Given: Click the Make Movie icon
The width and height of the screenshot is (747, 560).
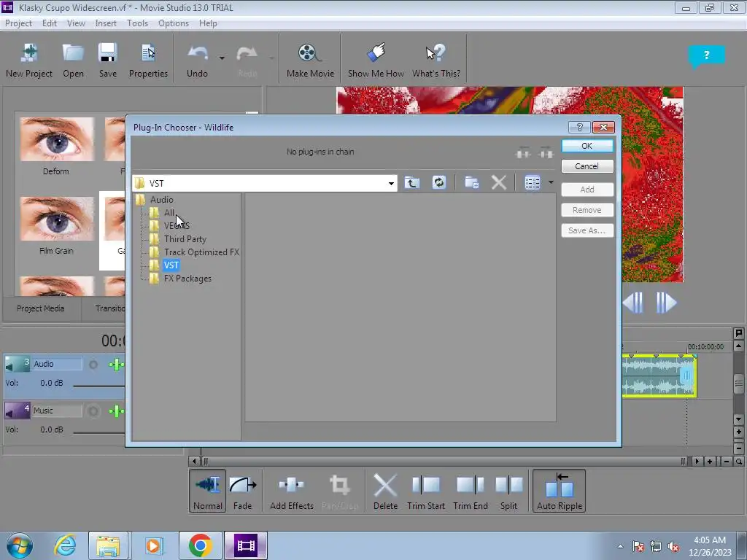Looking at the screenshot, I should tap(310, 60).
